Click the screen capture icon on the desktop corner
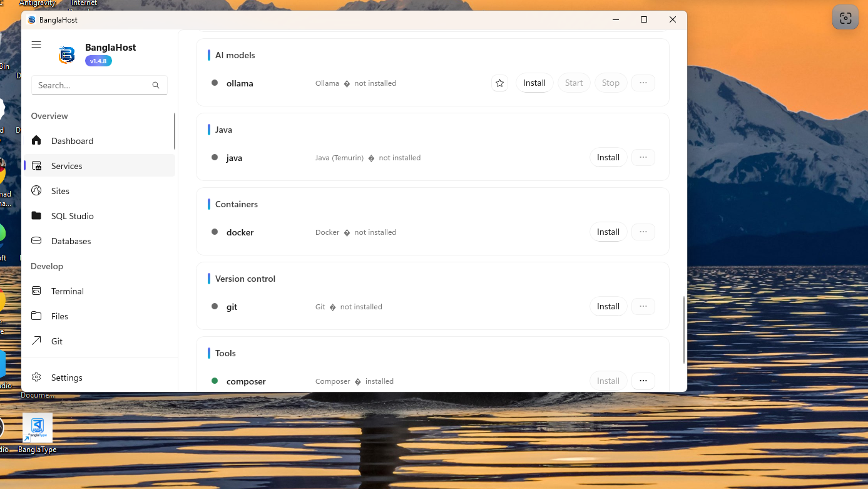Viewport: 868px width, 489px height. (845, 18)
